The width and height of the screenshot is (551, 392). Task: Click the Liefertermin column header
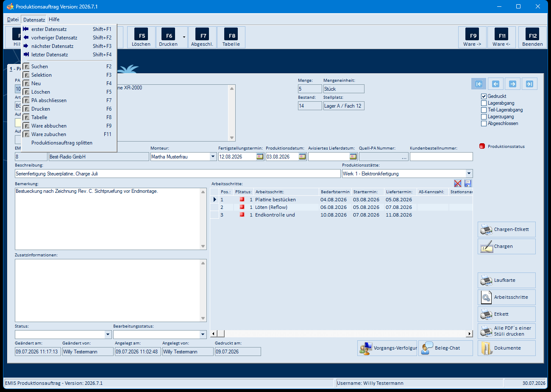(x=400, y=192)
